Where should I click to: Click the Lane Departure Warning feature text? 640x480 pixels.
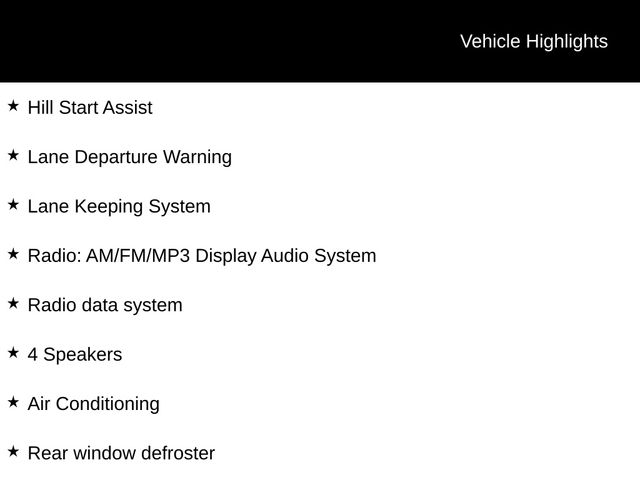pos(129,157)
